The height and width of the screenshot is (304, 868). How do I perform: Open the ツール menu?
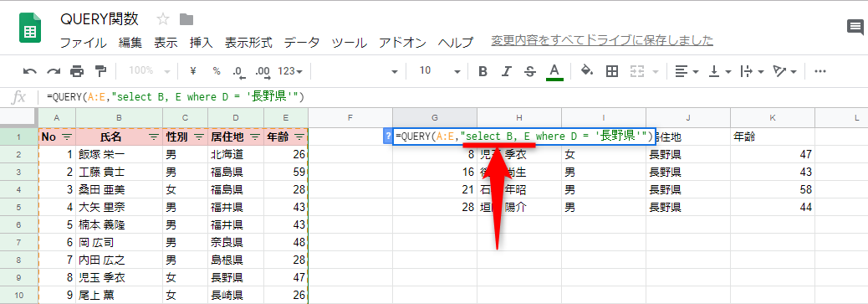350,42
